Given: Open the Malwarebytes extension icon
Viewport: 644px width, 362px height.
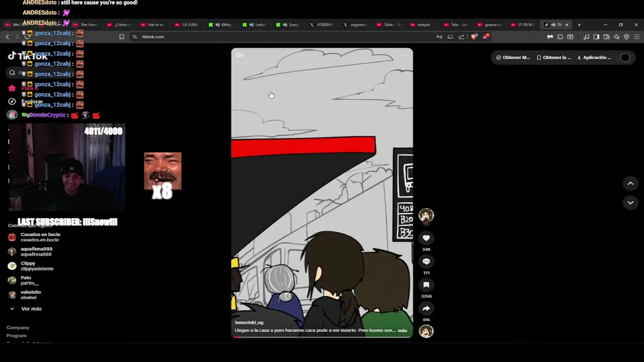Looking at the screenshot, I should [550, 37].
